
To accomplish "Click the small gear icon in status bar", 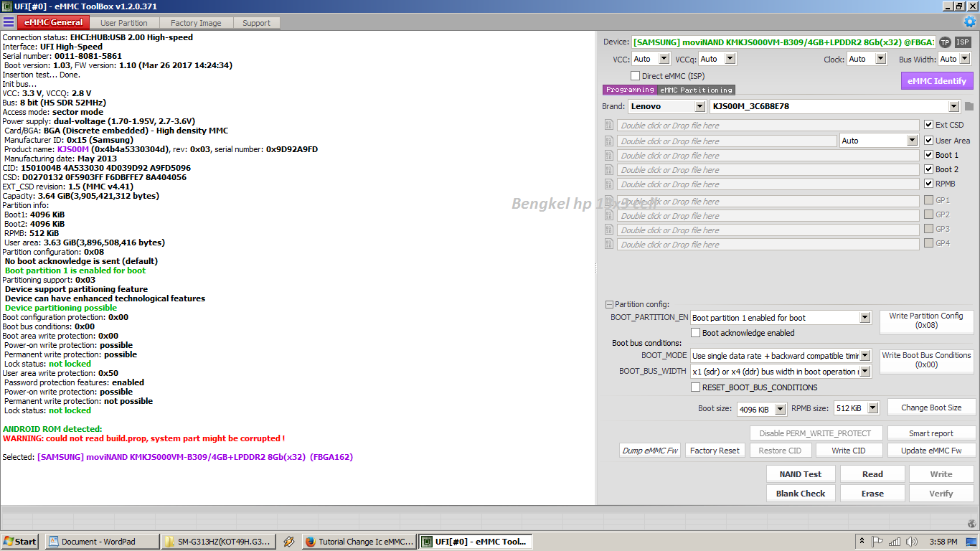I will (x=971, y=524).
